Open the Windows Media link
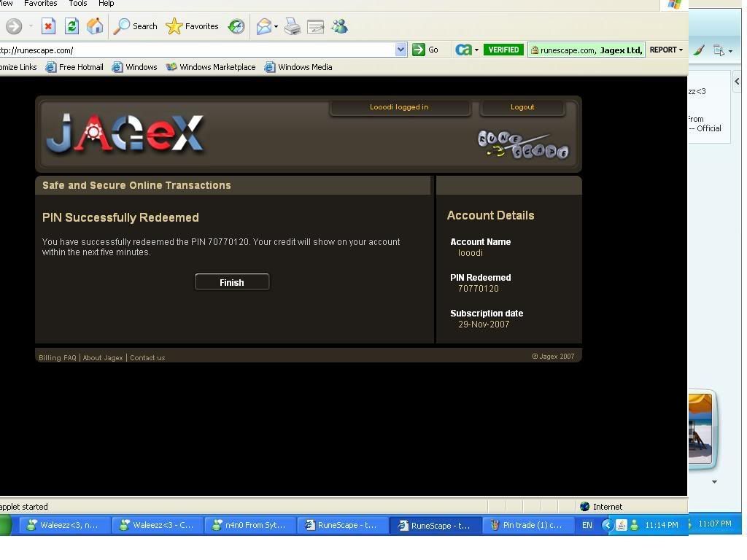This screenshot has height=560, width=747. coord(298,67)
